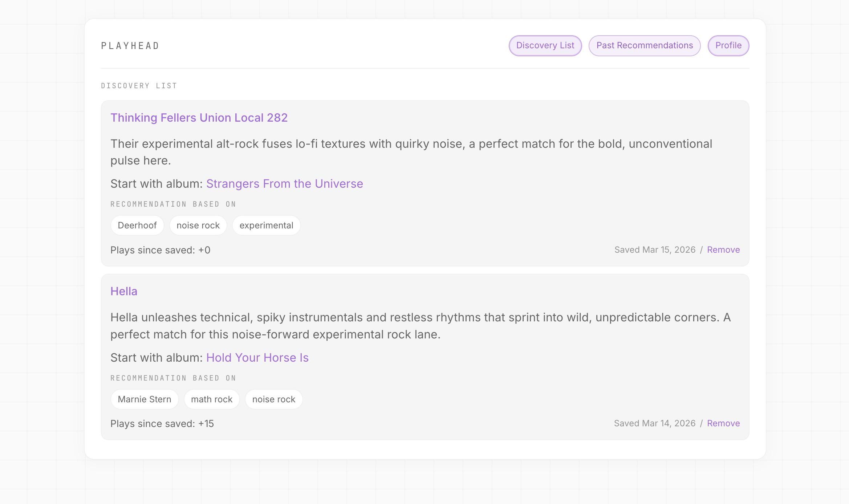849x504 pixels.
Task: Open the Thinking Fellers Union Local 282 artist page
Action: (x=199, y=118)
